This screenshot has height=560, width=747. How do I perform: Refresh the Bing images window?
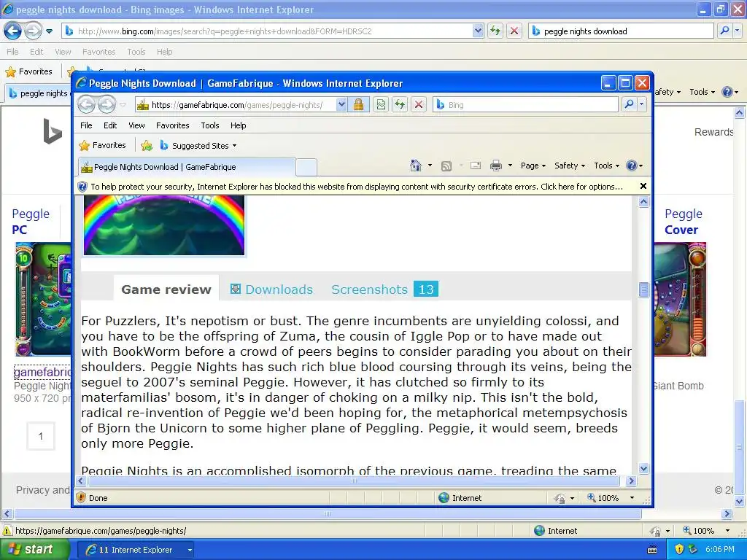[x=495, y=31]
